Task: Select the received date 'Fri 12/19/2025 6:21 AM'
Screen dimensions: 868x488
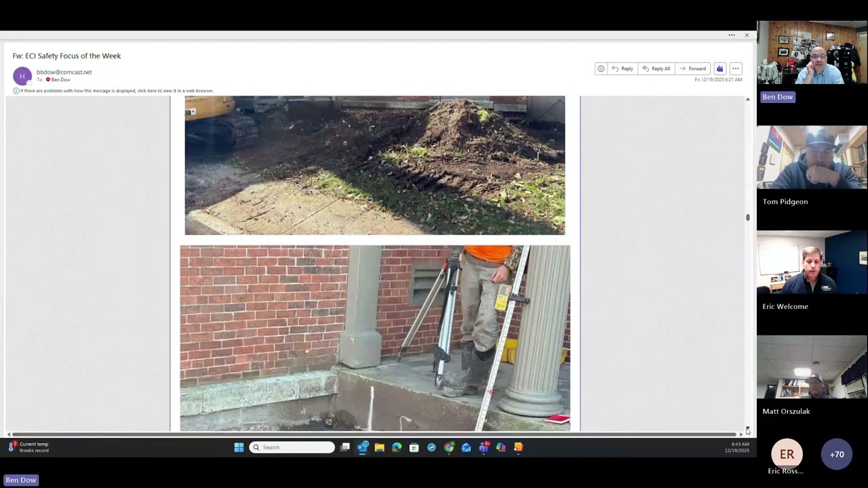Action: pos(718,80)
